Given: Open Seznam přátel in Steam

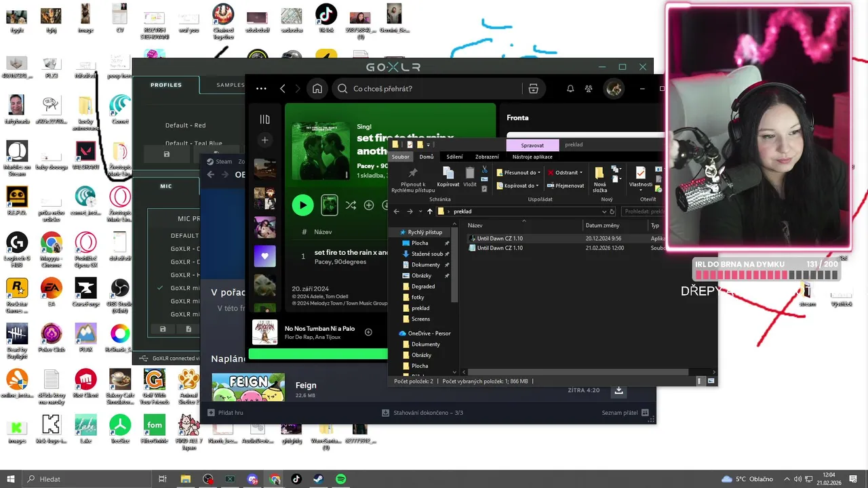Looking at the screenshot, I should pos(625,413).
